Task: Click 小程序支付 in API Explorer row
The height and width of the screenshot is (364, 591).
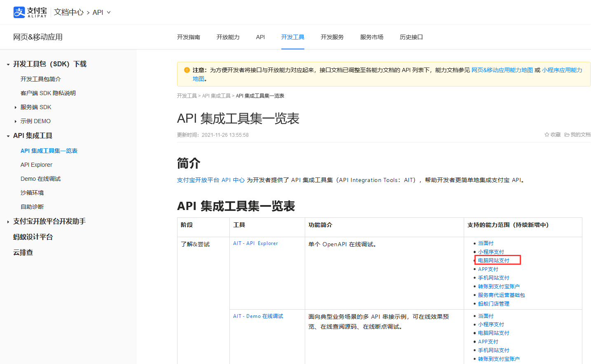Action: coord(491,252)
